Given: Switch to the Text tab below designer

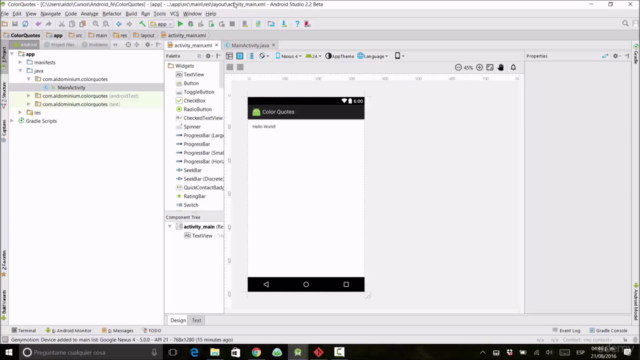Looking at the screenshot, I should coord(196,320).
